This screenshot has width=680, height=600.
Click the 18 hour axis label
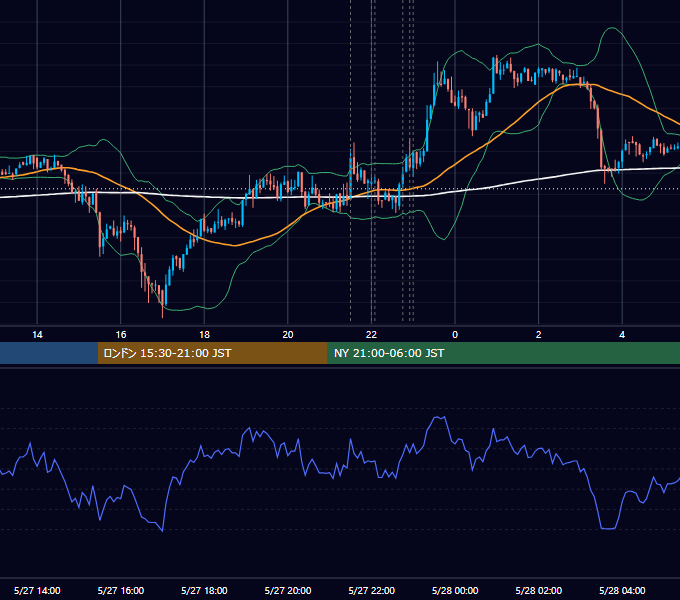(204, 335)
